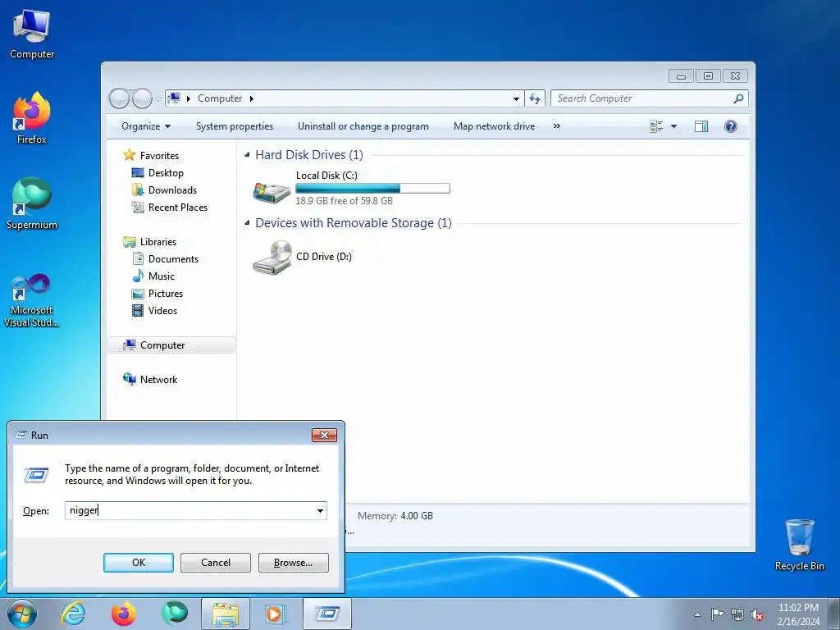Click the Change your view icon
Image resolution: width=840 pixels, height=630 pixels.
[x=656, y=126]
